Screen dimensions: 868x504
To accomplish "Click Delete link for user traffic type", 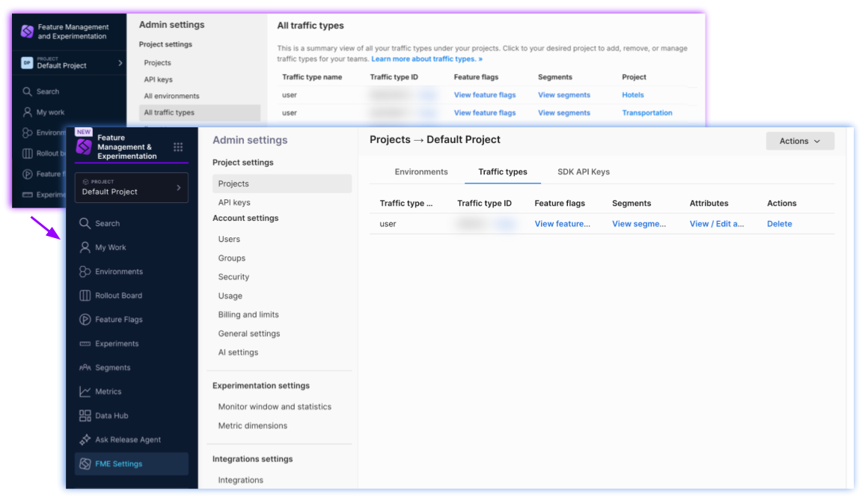I will click(x=779, y=224).
